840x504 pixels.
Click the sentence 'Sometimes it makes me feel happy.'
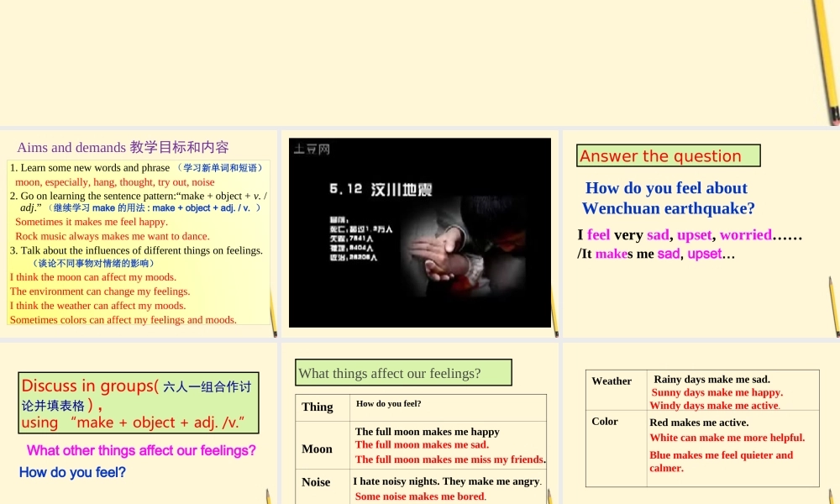point(91,222)
